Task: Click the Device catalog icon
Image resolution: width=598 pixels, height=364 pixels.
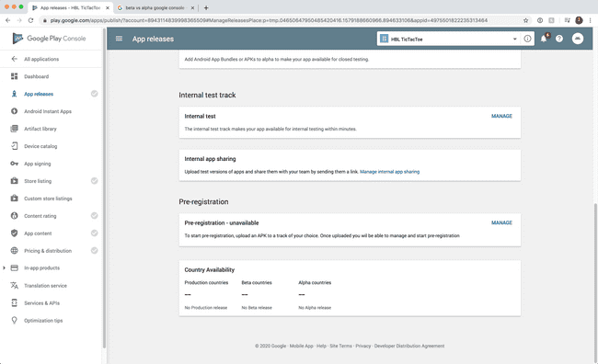Action: pyautogui.click(x=15, y=146)
